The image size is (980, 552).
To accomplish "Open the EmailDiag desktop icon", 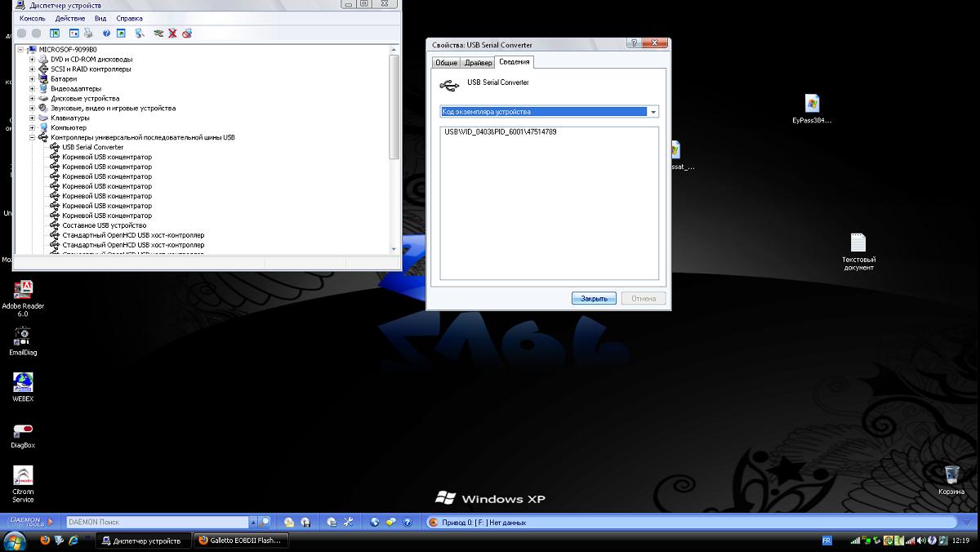I will tap(23, 341).
